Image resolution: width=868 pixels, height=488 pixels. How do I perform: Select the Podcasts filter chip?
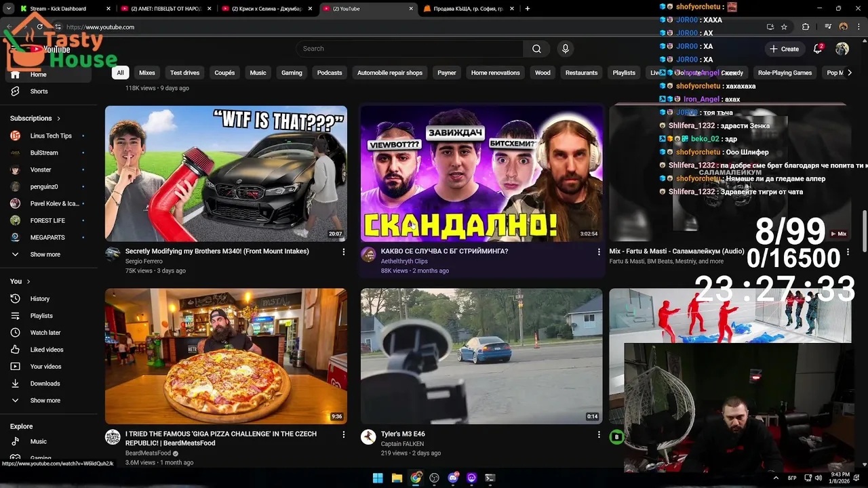coord(330,73)
